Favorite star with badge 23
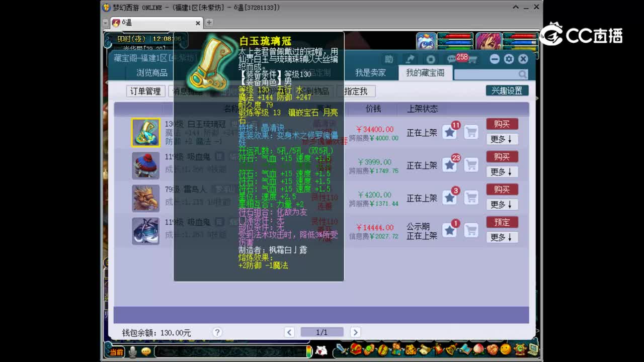644x362 pixels. [x=449, y=165]
